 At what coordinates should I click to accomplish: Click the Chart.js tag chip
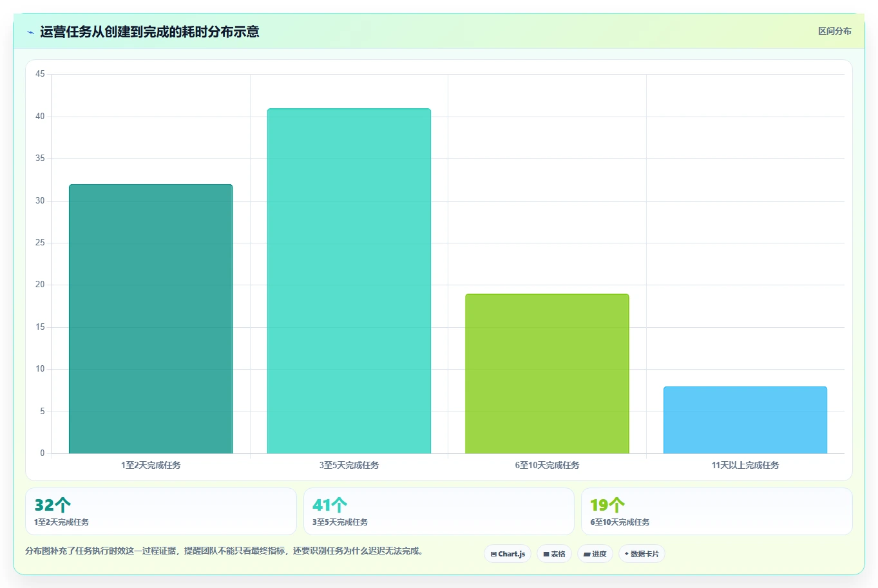tap(508, 554)
